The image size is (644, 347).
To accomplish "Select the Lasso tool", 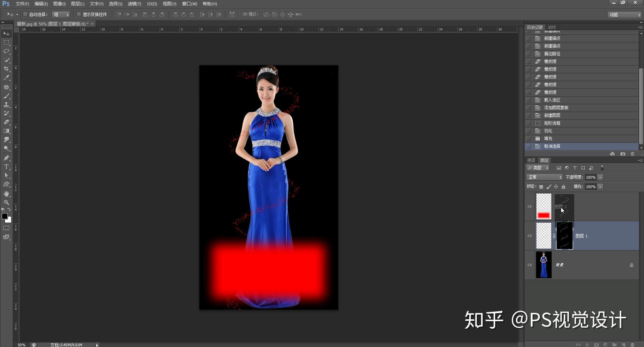I will [6, 51].
